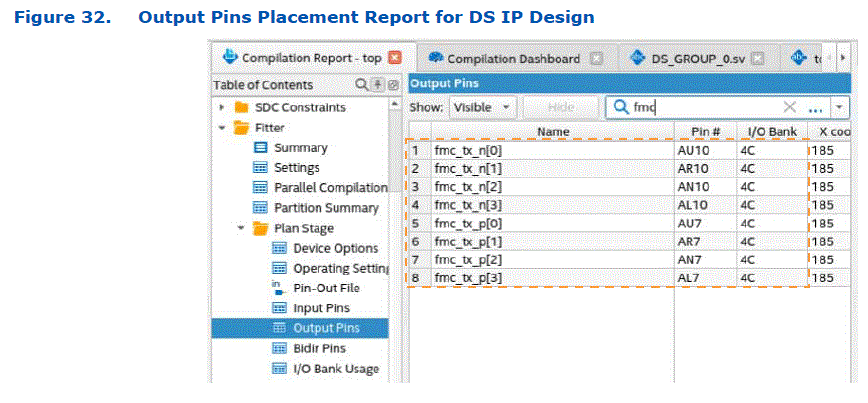Image resolution: width=868 pixels, height=403 pixels.
Task: Click the AU10 pin cell
Action: (705, 151)
